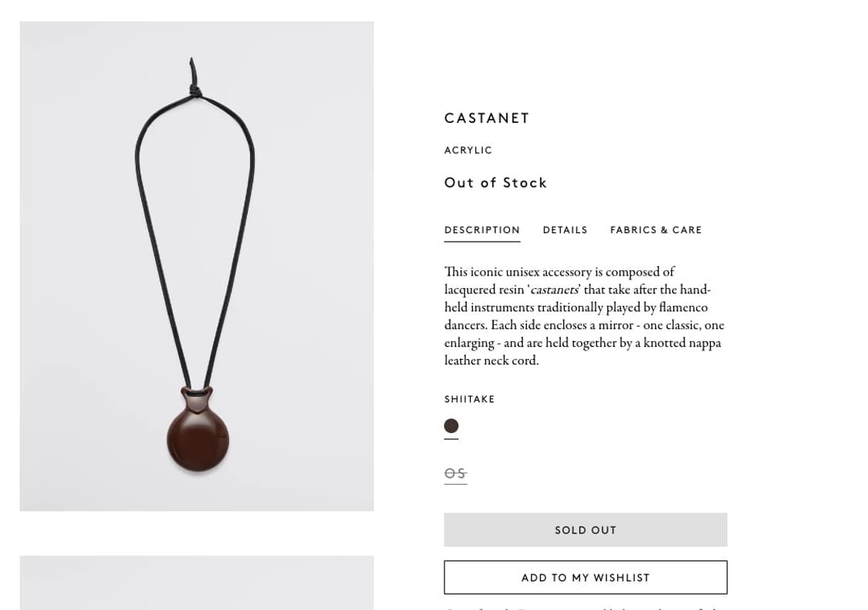868x610 pixels.
Task: Click the knot atop the leather cord
Action: coord(194,90)
